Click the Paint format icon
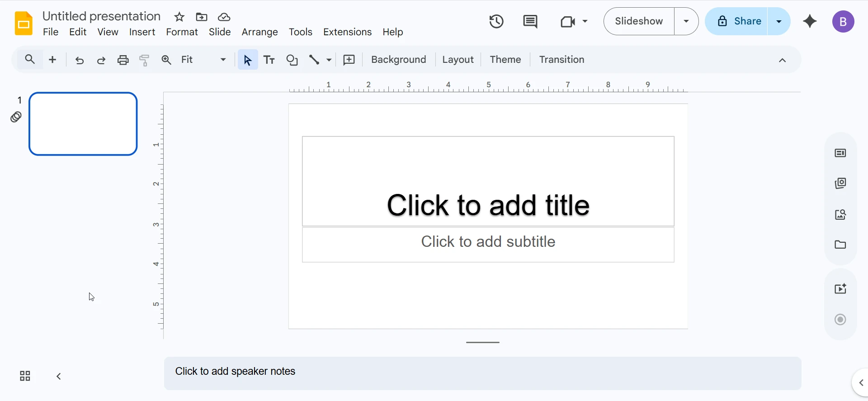 144,60
